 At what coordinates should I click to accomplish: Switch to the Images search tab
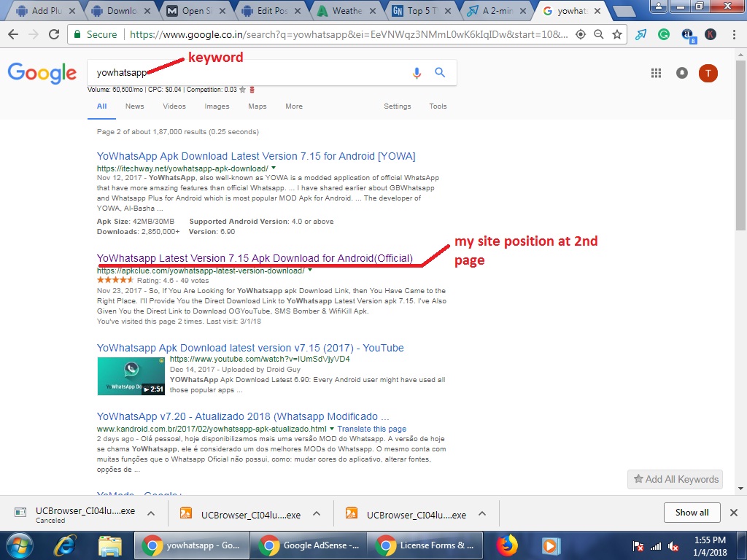[217, 106]
